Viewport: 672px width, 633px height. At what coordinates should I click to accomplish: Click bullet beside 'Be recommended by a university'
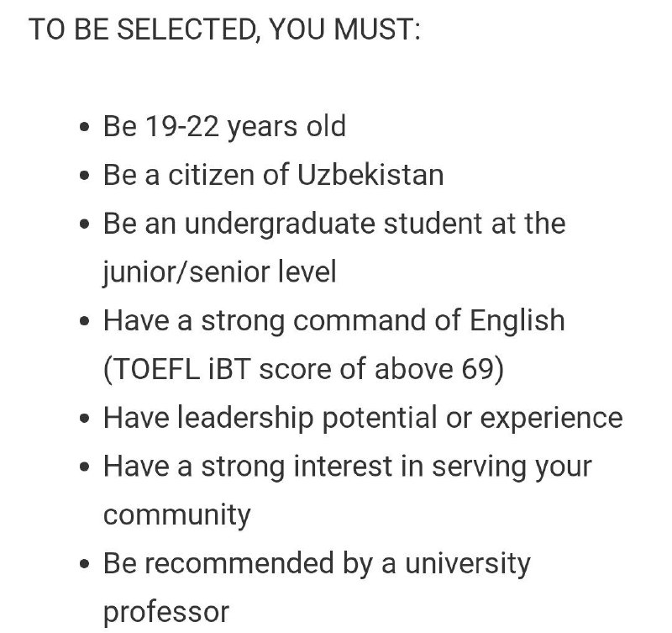click(x=85, y=564)
